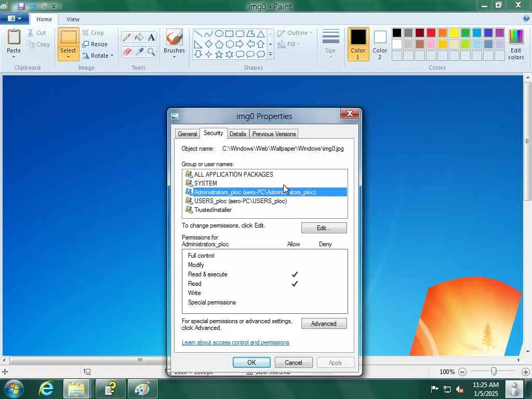Screen dimensions: 532x399
Task: Select the Magnifier tool
Action: [x=151, y=52]
